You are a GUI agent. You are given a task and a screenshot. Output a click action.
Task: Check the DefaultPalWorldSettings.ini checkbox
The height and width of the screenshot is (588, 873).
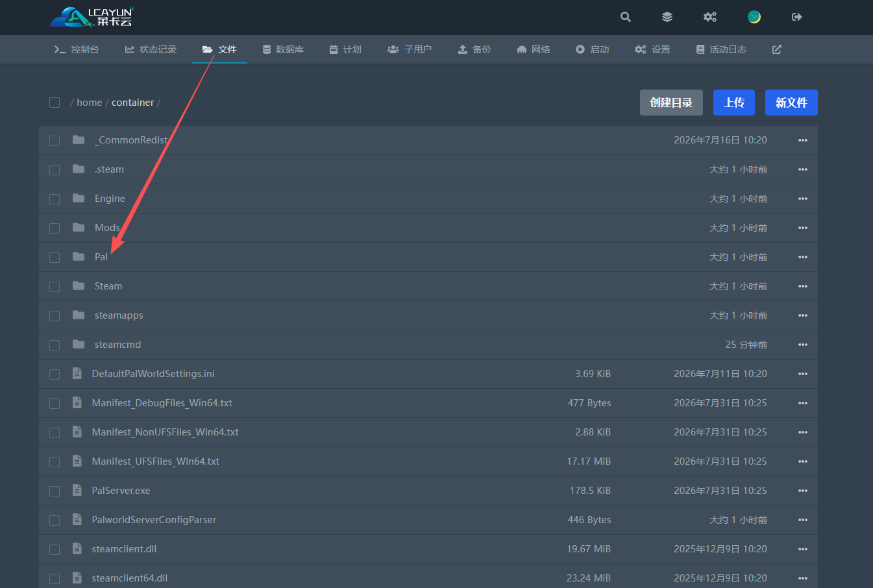[x=55, y=374]
